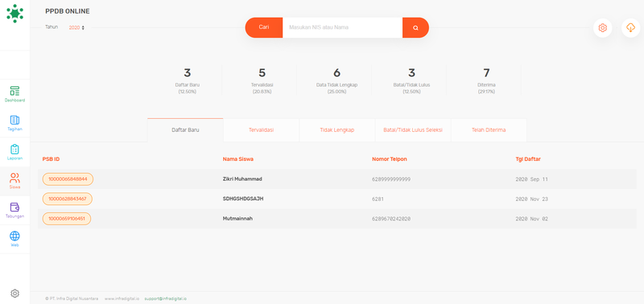Click the orange magnifier search button

(415, 27)
